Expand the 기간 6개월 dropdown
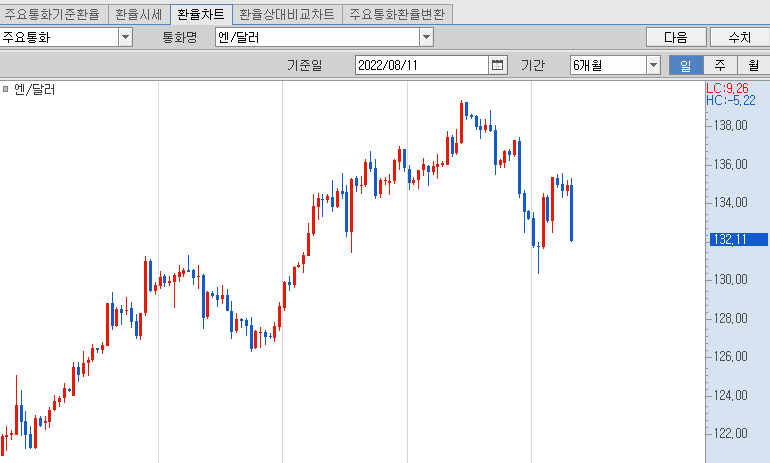The image size is (770, 463). point(653,65)
